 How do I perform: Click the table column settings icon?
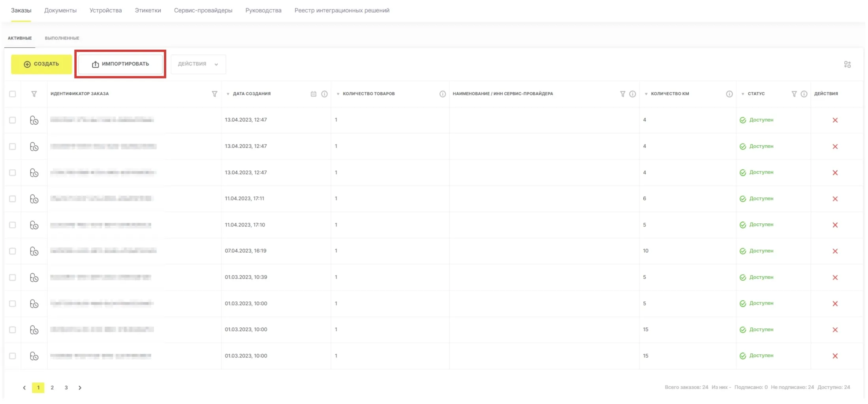click(847, 64)
